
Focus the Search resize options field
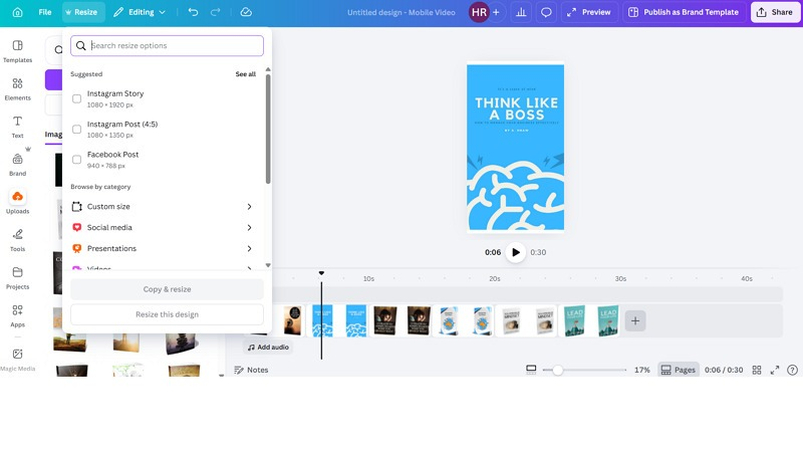(167, 46)
